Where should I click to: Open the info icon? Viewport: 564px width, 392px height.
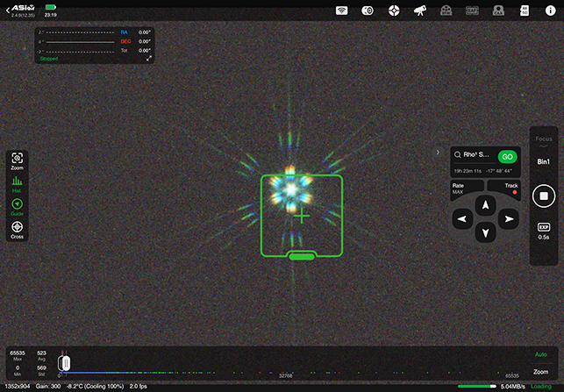550,11
